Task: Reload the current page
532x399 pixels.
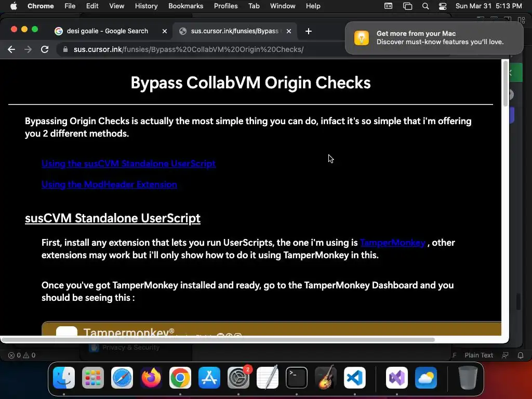Action: click(45, 49)
